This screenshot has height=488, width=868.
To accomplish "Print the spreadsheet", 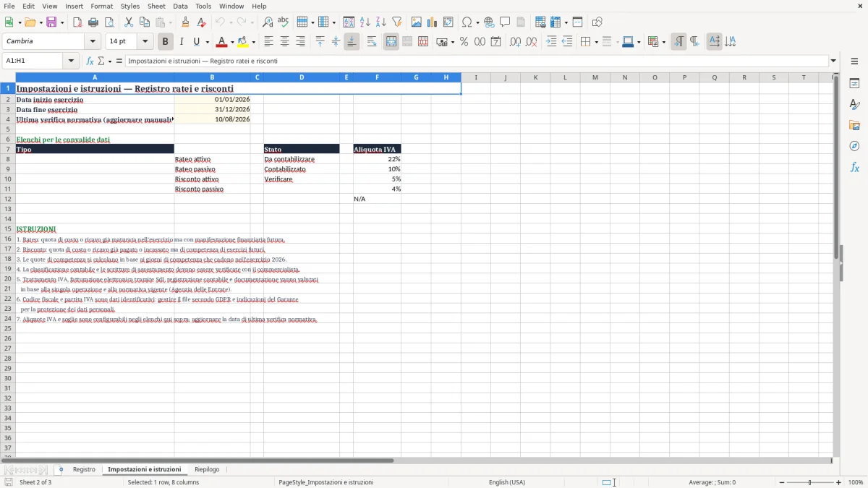I will [x=93, y=22].
